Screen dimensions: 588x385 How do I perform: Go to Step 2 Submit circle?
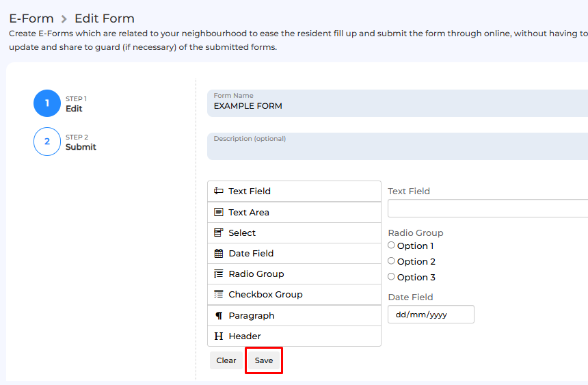(x=47, y=142)
